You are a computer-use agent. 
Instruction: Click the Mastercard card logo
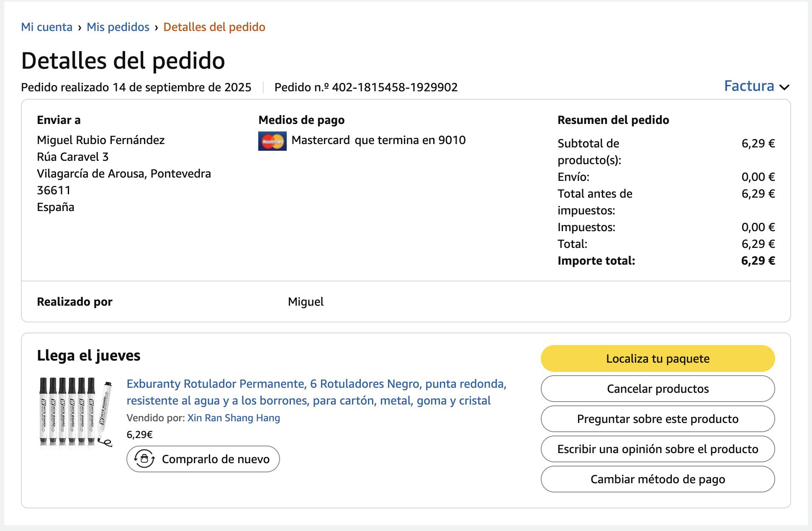click(x=272, y=141)
